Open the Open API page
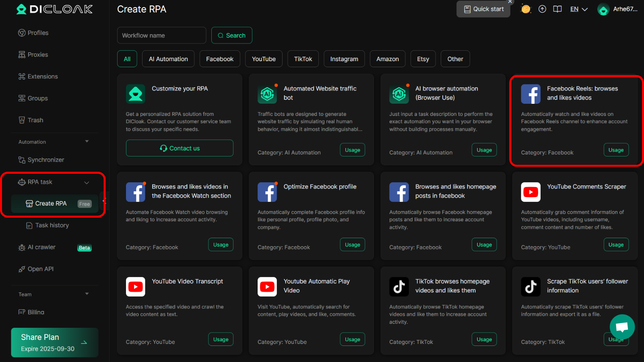 [x=36, y=269]
